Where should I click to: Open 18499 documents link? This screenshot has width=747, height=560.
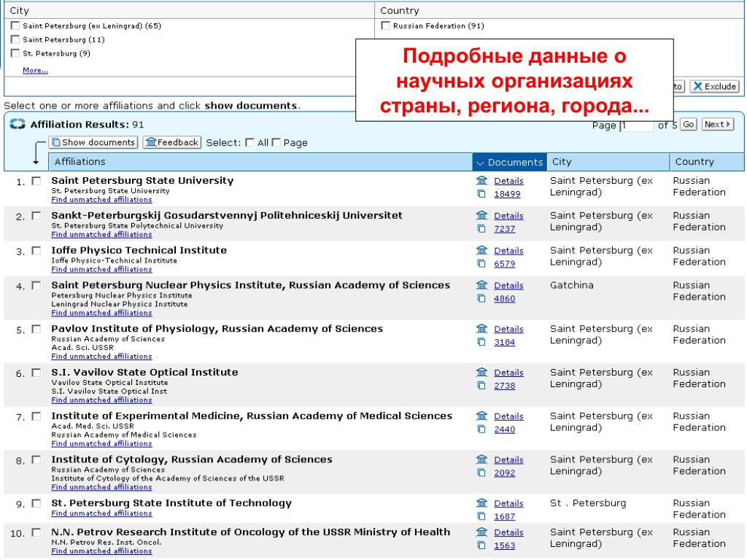click(x=507, y=194)
